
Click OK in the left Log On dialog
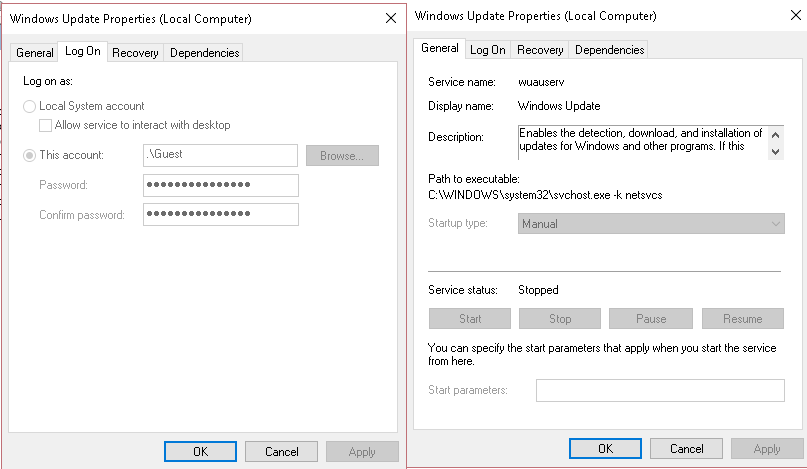pos(200,451)
